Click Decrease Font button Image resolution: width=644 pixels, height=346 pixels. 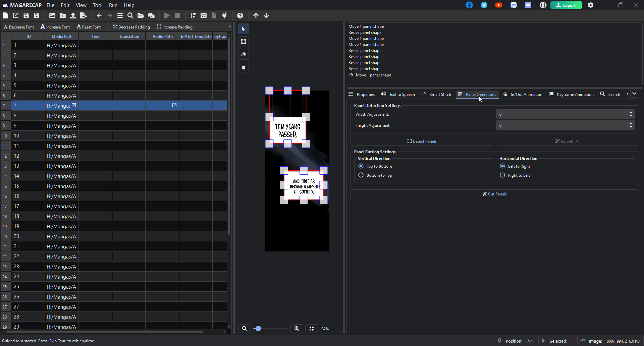[x=19, y=27]
